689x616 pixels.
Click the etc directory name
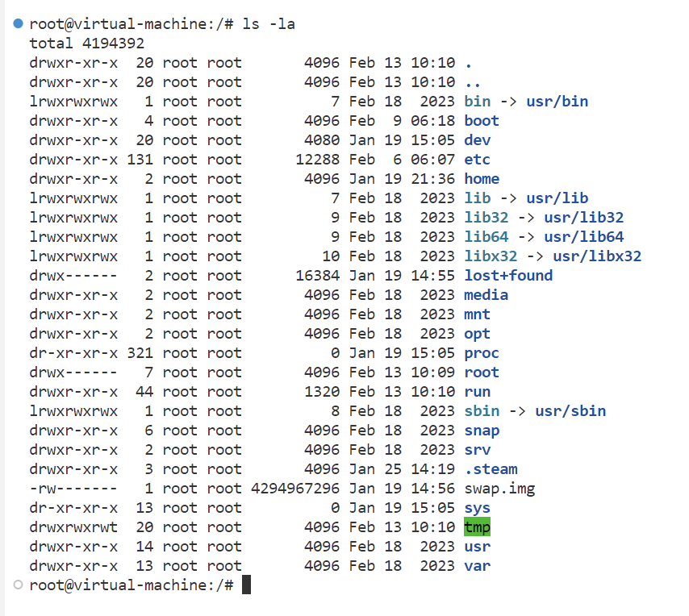coord(477,160)
